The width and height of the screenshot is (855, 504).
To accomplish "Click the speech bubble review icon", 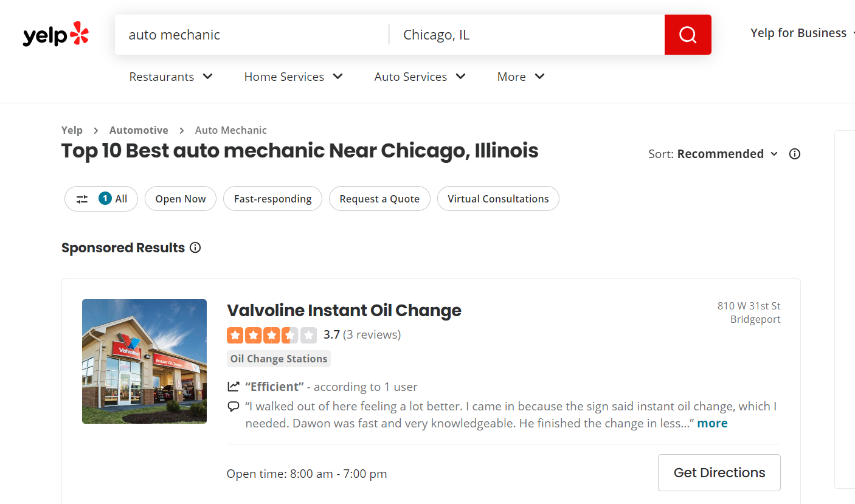I will (x=233, y=406).
